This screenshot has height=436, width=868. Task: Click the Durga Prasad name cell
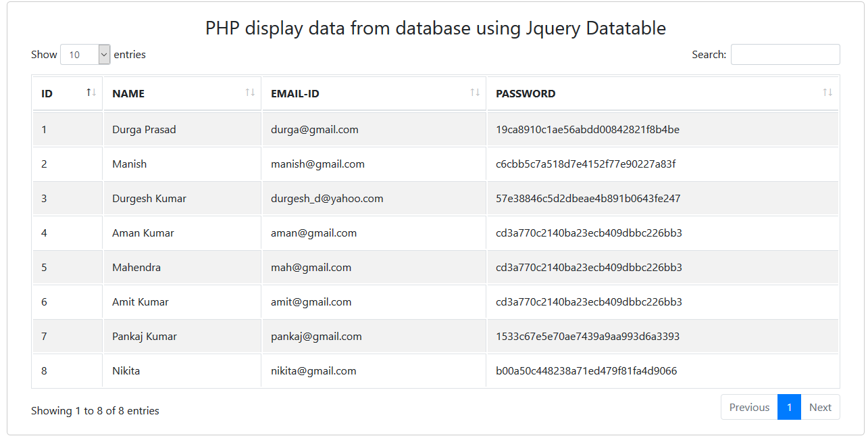144,130
